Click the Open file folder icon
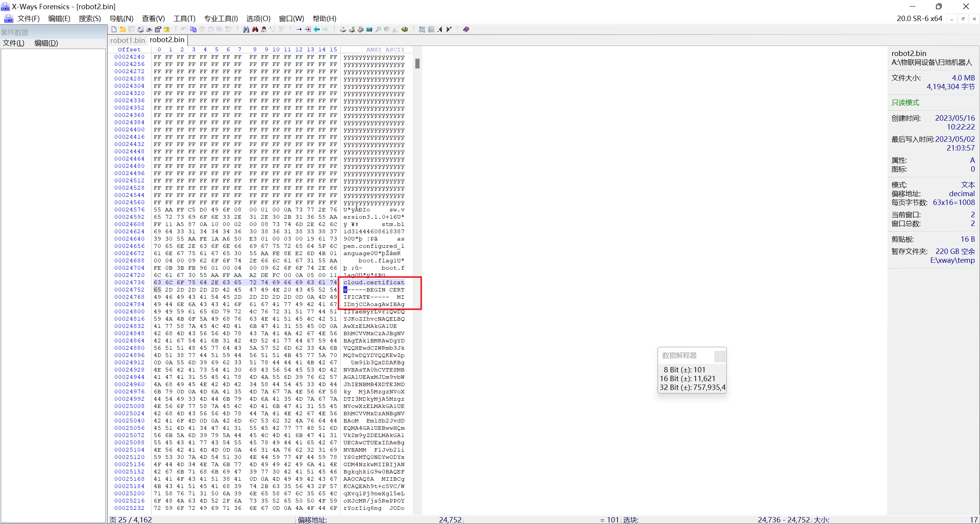980x524 pixels. click(x=123, y=29)
